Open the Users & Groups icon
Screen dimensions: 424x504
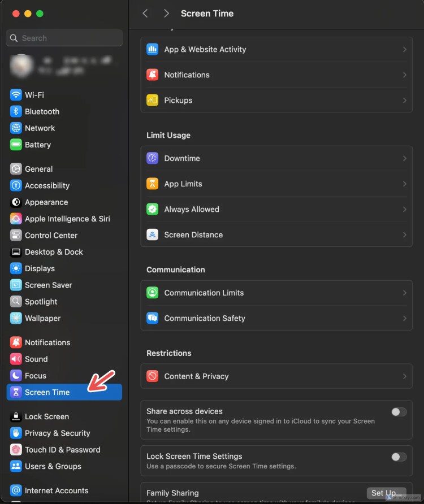16,466
